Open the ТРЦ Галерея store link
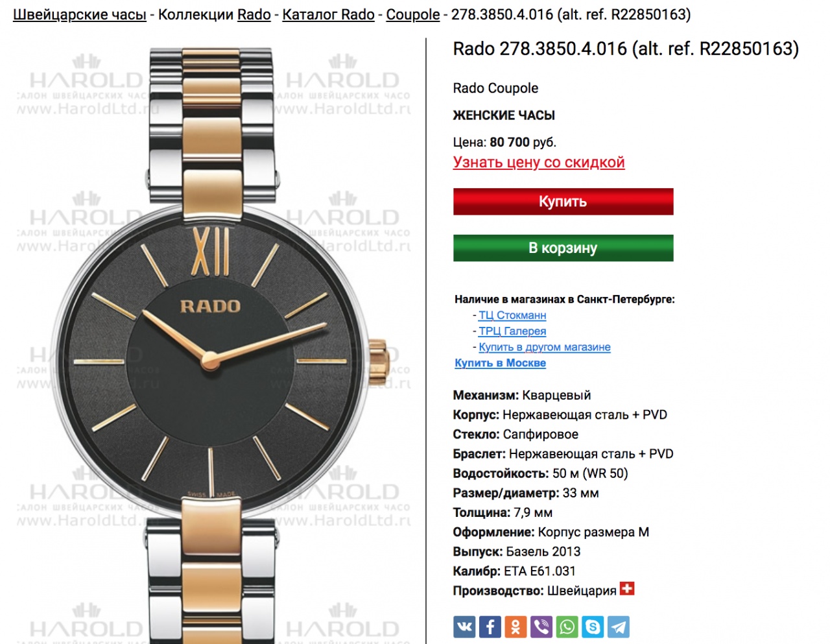 pyautogui.click(x=512, y=331)
